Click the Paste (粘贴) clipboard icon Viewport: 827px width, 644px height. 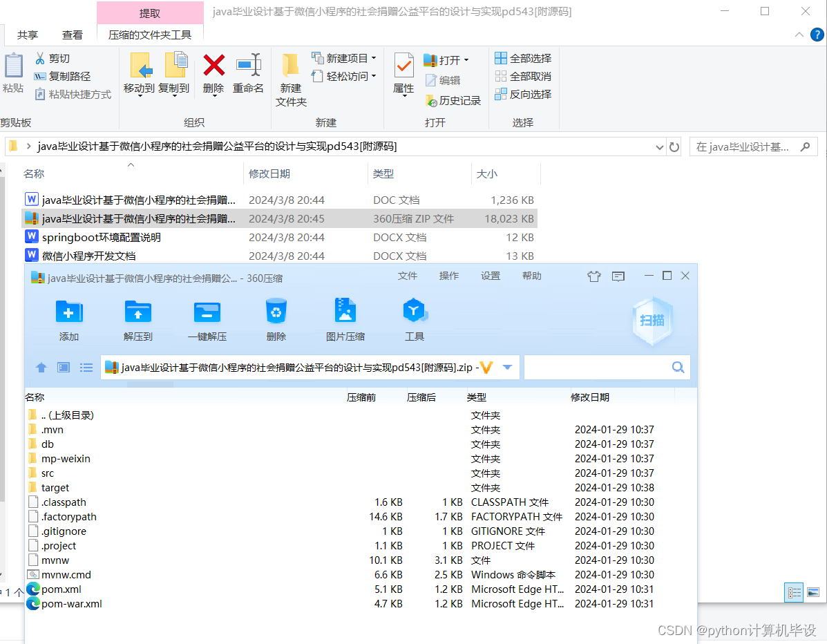point(13,66)
